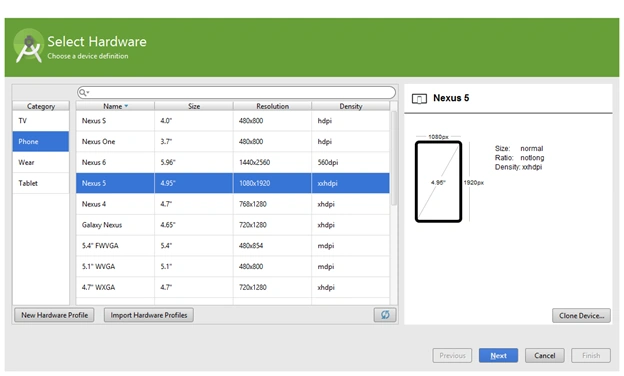Click New Hardware Profile button

[x=55, y=315]
